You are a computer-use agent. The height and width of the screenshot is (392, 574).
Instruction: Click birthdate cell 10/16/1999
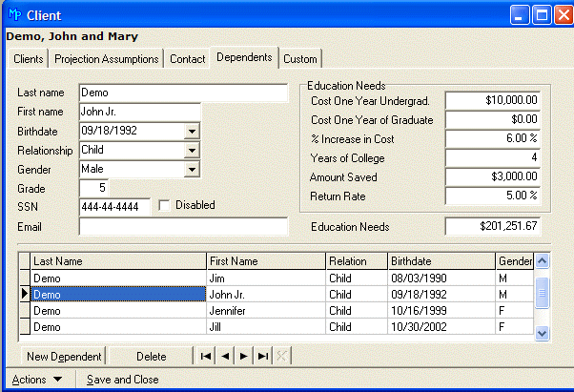click(441, 311)
